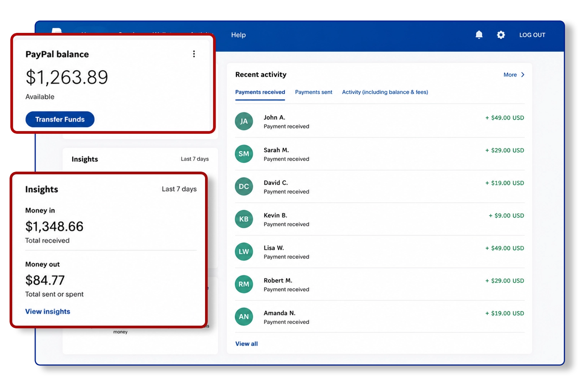The width and height of the screenshot is (588, 391).
Task: Switch to the Payments sent tab
Action: [x=313, y=92]
